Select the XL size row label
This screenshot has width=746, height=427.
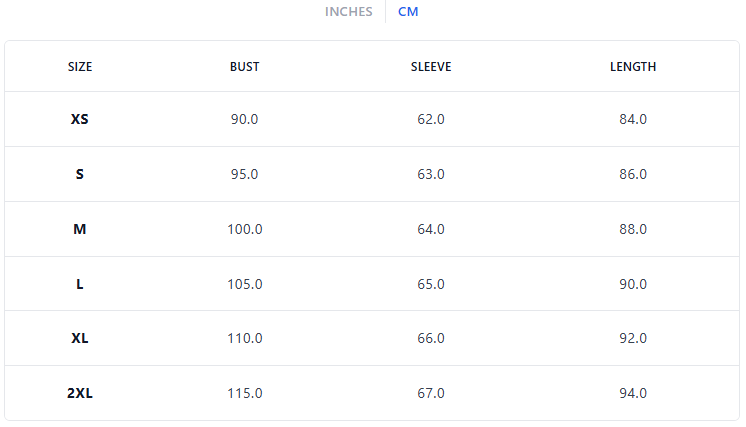pos(80,338)
